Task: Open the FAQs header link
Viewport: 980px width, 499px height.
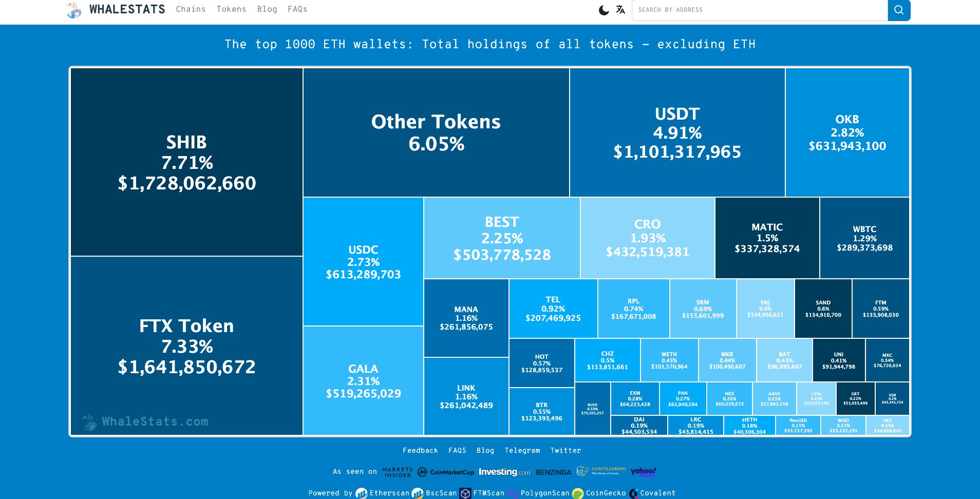Action: (x=297, y=9)
